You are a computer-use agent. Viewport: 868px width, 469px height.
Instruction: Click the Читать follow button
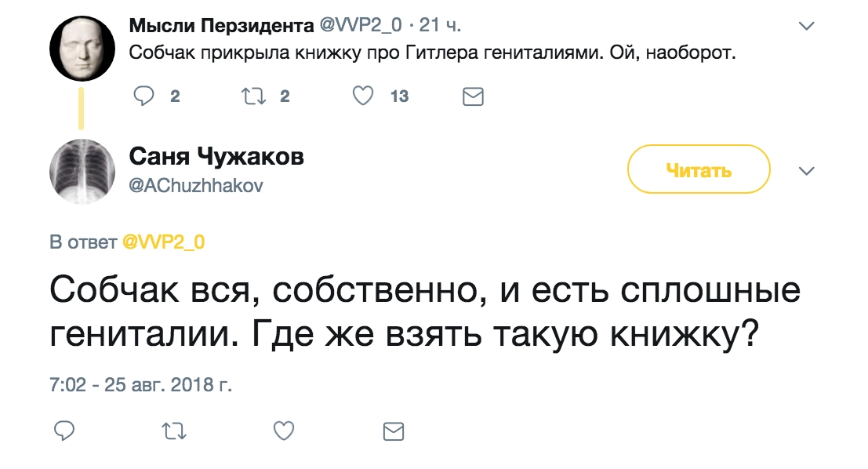coord(699,169)
